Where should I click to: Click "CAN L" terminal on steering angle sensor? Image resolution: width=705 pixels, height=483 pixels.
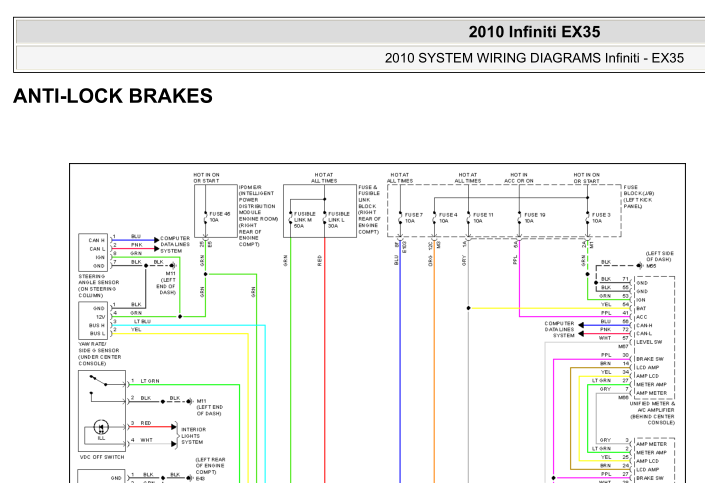[x=96, y=249]
